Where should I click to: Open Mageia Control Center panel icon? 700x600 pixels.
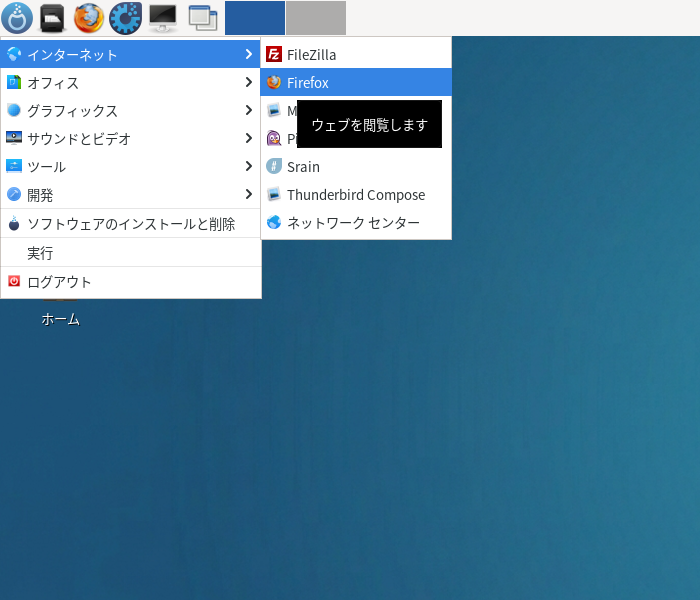tap(125, 18)
